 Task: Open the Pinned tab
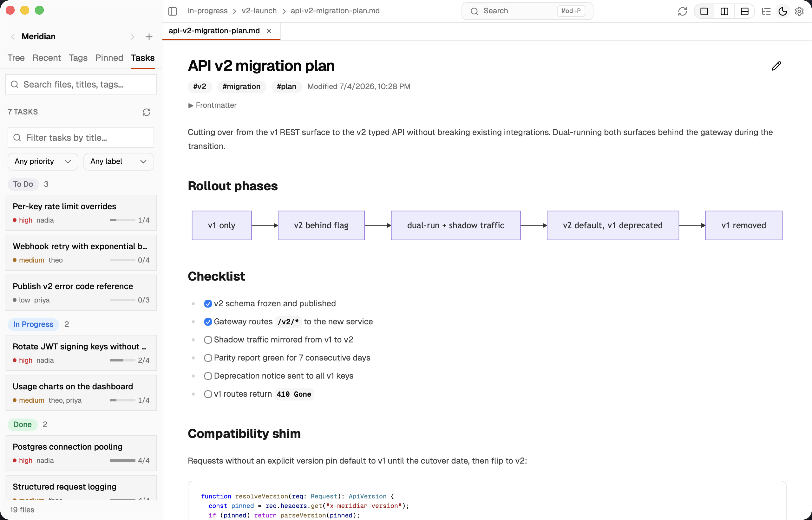109,58
